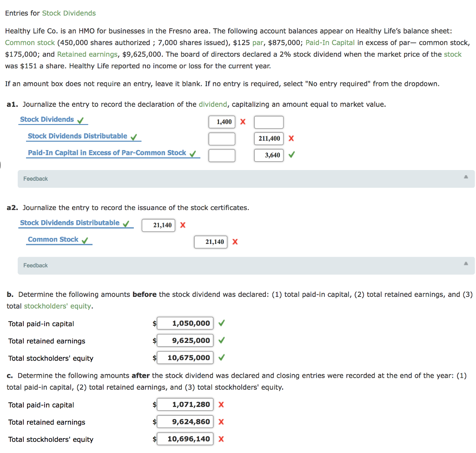Open the Retained earnings glossary link
The width and height of the screenshot is (476, 453).
tap(87, 54)
